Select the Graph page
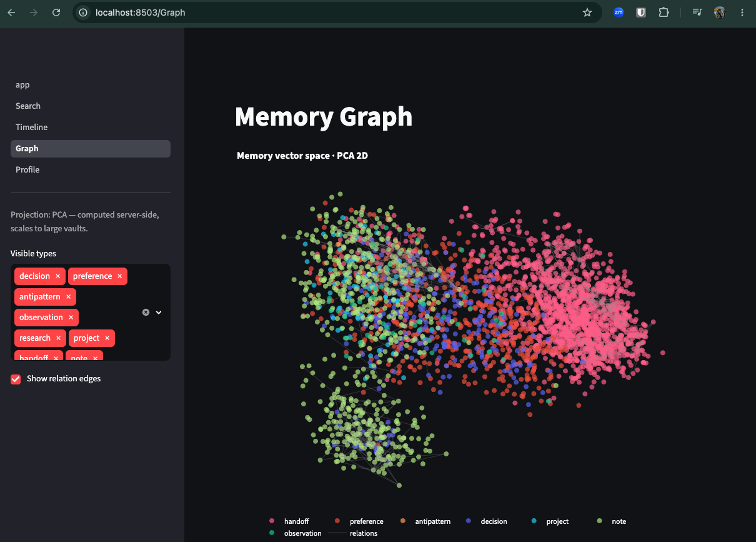The height and width of the screenshot is (542, 756). (x=90, y=149)
